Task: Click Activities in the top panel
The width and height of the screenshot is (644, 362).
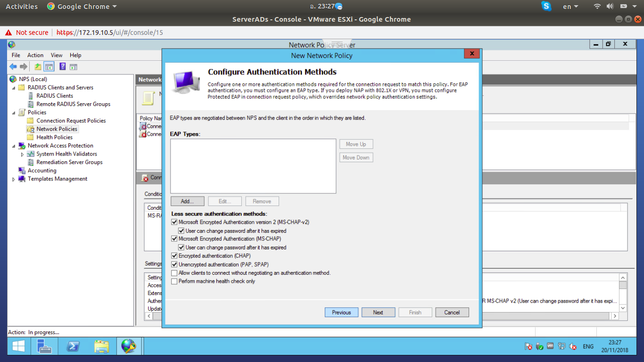Action: pos(22,7)
